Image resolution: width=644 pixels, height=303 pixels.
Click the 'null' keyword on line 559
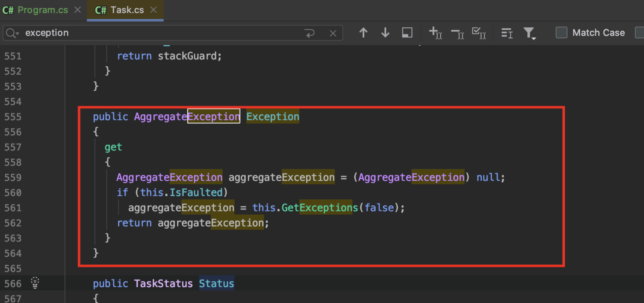(x=488, y=177)
